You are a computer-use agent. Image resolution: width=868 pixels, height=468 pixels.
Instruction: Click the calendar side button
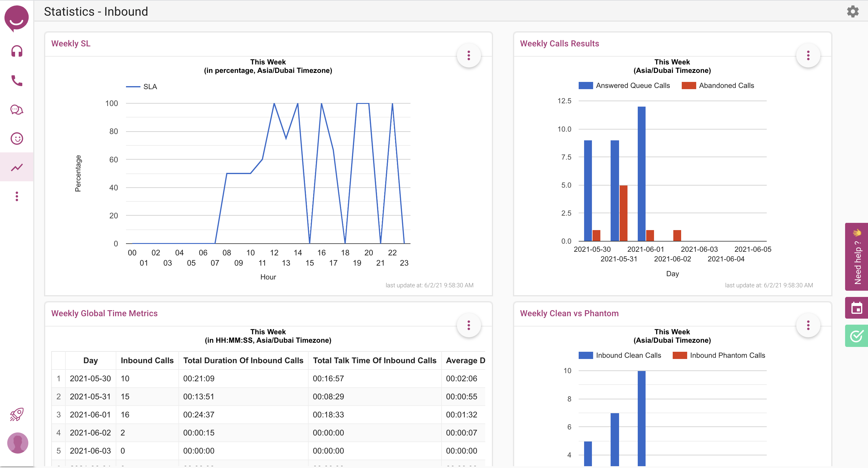click(857, 308)
